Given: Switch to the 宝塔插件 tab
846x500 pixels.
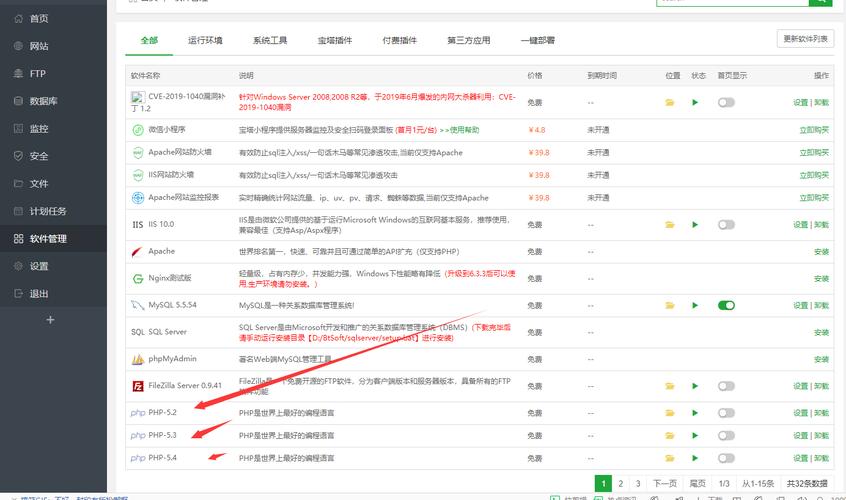Looking at the screenshot, I should click(x=335, y=40).
